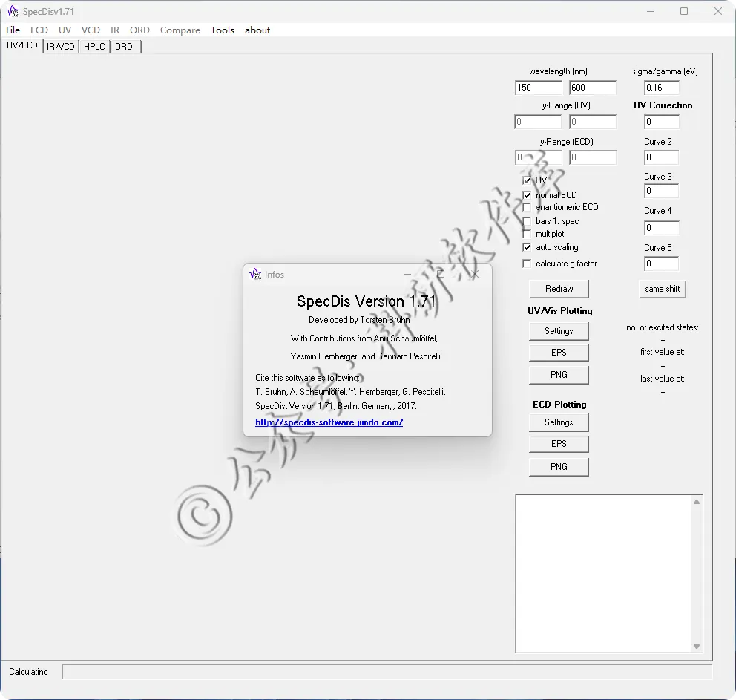Click the Curve 3 shift field
Viewport: 736px width, 700px height.
point(662,191)
